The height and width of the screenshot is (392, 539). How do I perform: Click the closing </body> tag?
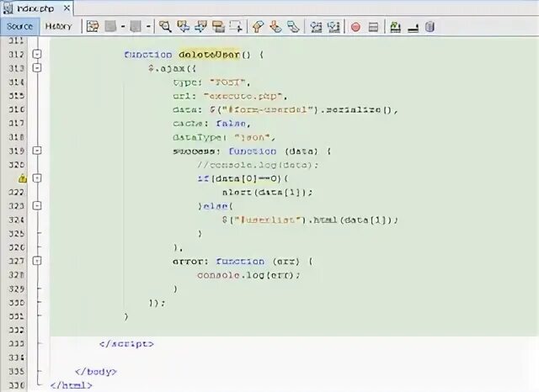[x=96, y=372]
